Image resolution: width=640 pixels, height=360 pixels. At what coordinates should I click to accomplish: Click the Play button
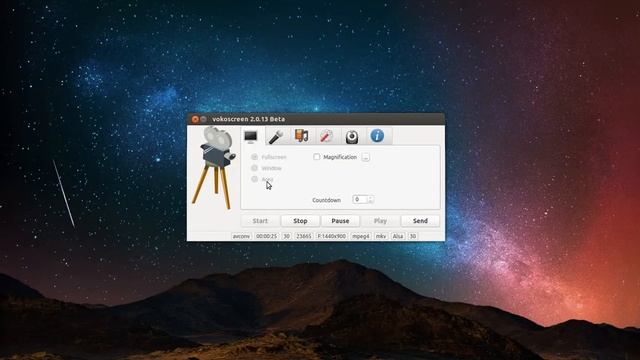tap(380, 221)
